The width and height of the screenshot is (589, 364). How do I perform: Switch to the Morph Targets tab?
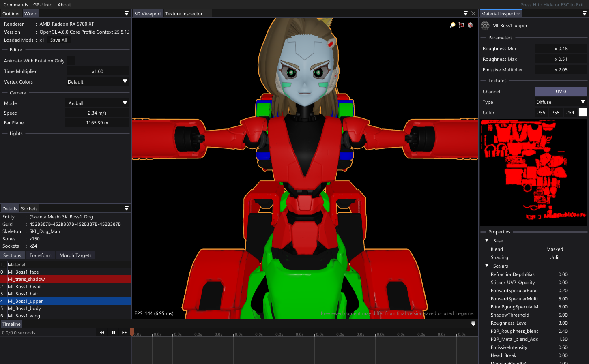[75, 255]
